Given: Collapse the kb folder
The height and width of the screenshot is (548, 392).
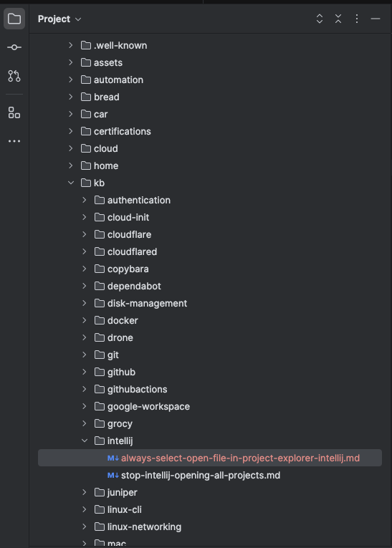Looking at the screenshot, I should coord(71,183).
